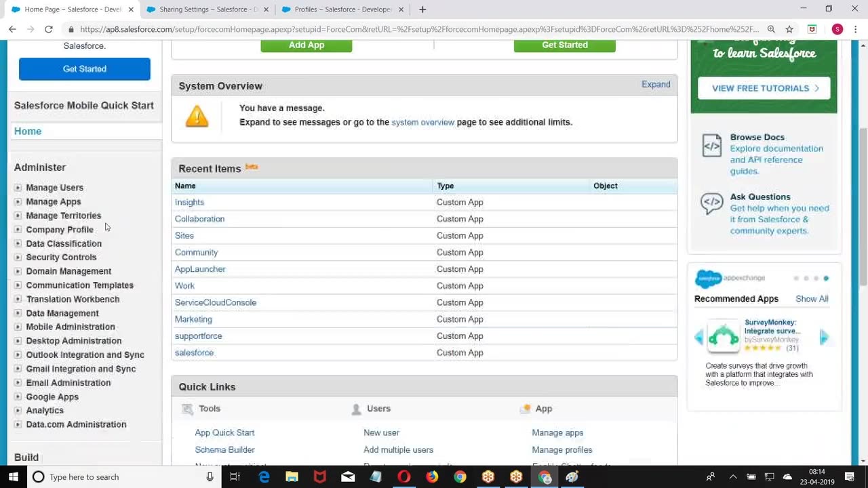Click the Data.com Administration sidebar label
The width and height of the screenshot is (868, 488).
[76, 424]
